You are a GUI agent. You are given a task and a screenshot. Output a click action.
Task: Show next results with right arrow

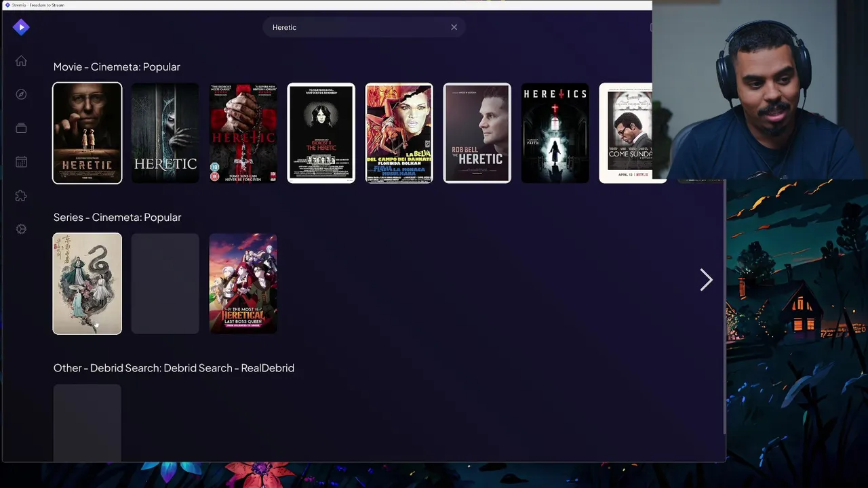coord(706,279)
